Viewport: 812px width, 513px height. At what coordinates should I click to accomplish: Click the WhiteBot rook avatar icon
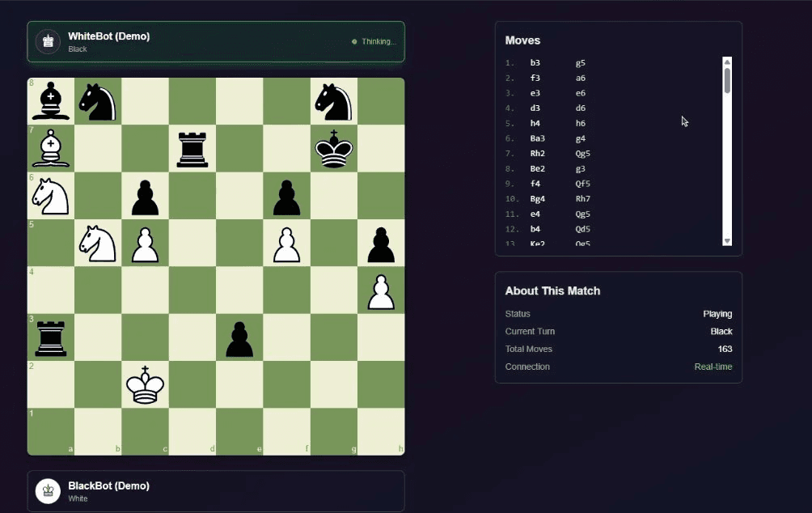click(47, 41)
